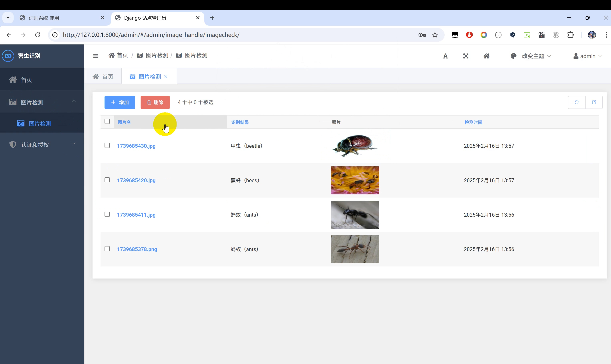Enter fullscreen using the expand icon
Screen dimensions: 611x364
coord(466,56)
